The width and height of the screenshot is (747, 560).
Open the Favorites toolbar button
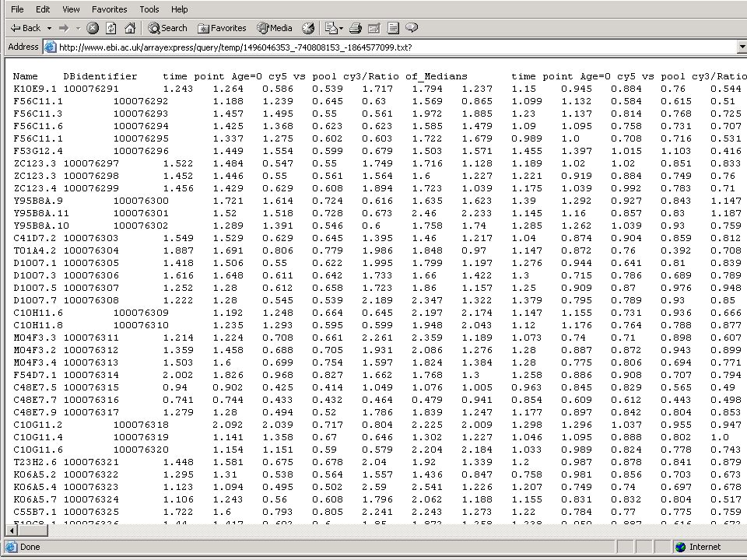[x=222, y=28]
